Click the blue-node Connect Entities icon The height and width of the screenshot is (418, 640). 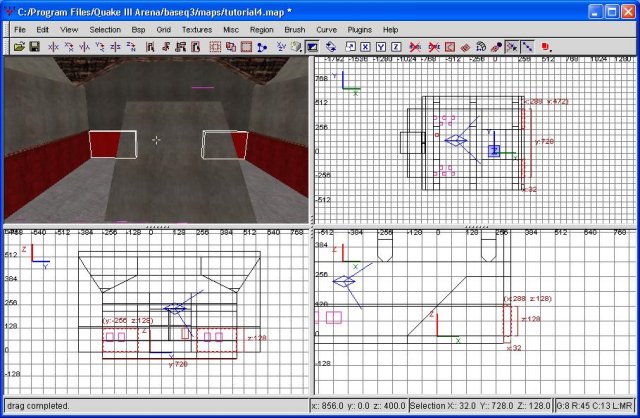[262, 47]
